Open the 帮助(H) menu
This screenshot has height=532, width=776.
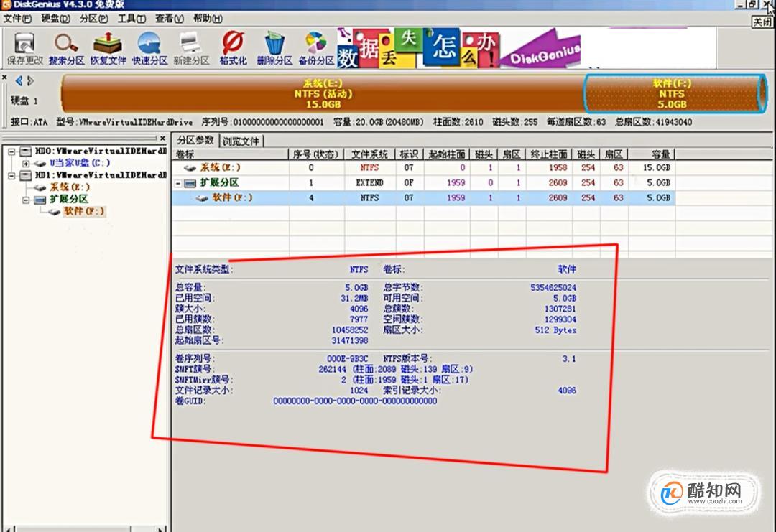[208, 18]
